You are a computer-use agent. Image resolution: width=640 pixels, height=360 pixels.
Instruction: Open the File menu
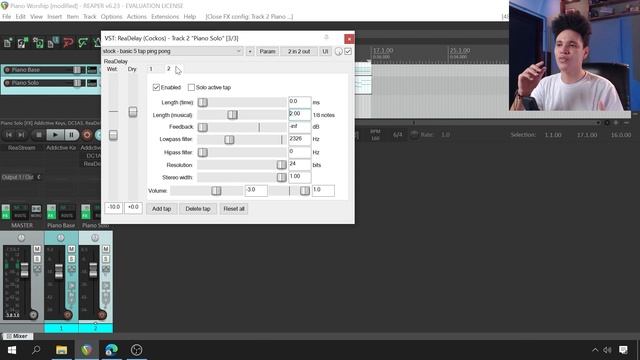tap(7, 17)
